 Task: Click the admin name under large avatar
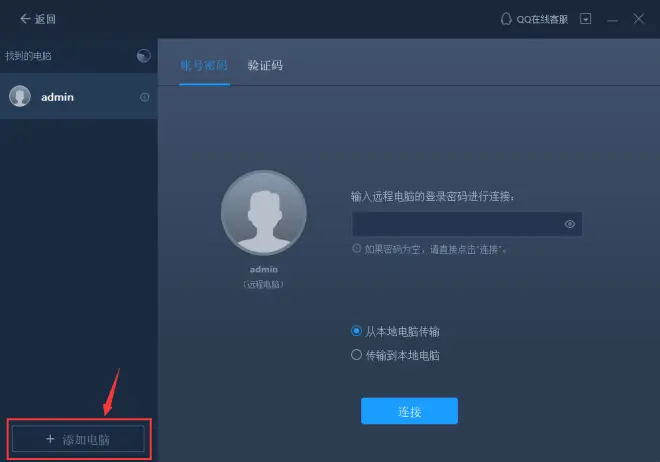point(263,269)
